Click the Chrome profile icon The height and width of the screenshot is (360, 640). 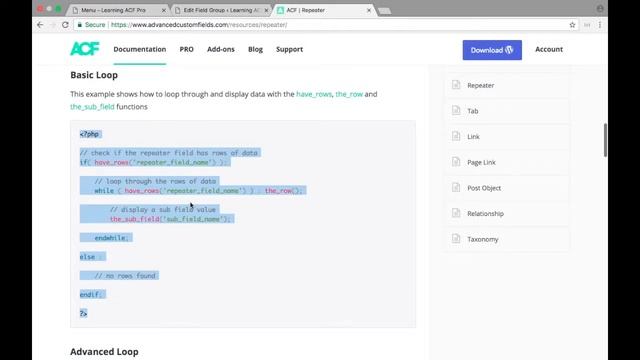tap(600, 9)
